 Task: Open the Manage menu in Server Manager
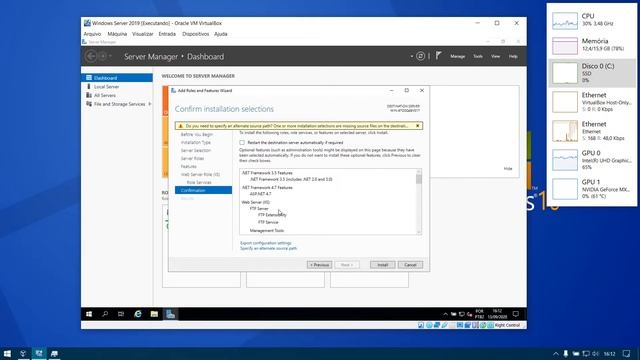pyautogui.click(x=458, y=56)
